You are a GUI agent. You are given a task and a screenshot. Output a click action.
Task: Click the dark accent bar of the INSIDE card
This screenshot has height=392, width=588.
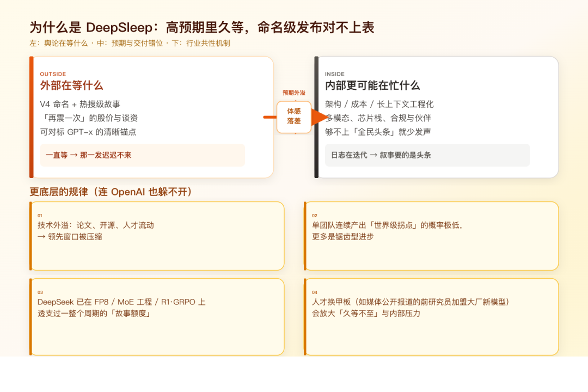pyautogui.click(x=316, y=117)
